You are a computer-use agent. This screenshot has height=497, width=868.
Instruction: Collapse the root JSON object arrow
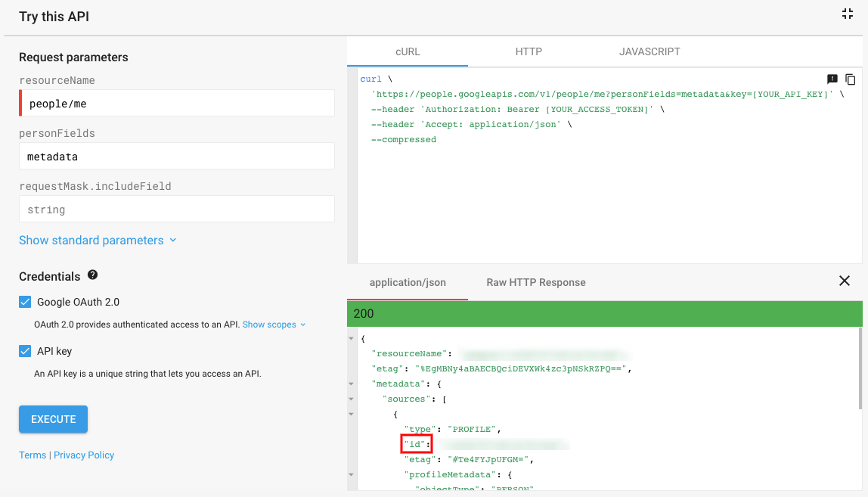tap(351, 339)
